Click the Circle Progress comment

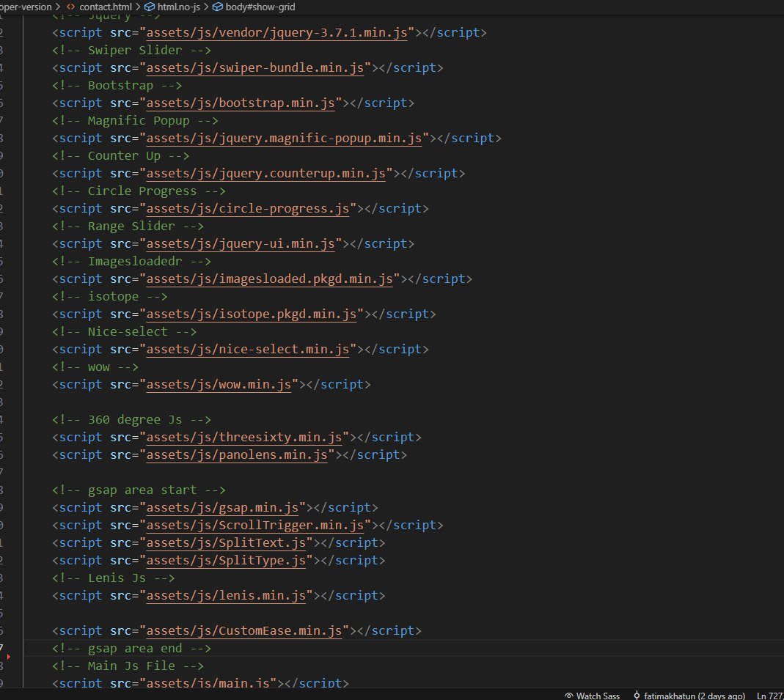[x=139, y=191]
